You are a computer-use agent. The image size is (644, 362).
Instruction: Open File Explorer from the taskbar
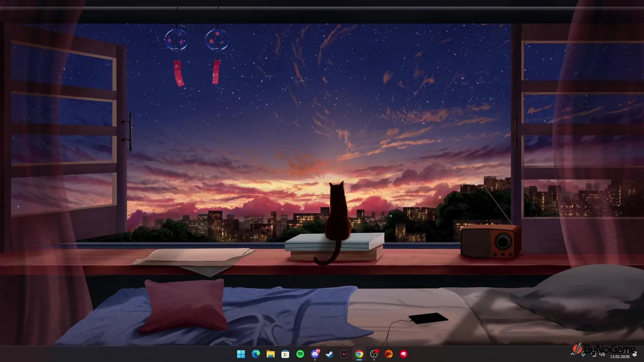pyautogui.click(x=270, y=354)
